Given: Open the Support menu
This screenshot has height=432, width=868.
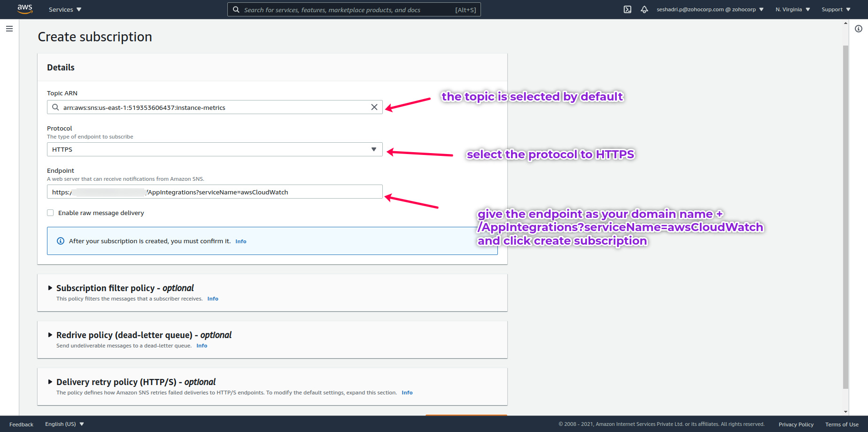Looking at the screenshot, I should 836,9.
